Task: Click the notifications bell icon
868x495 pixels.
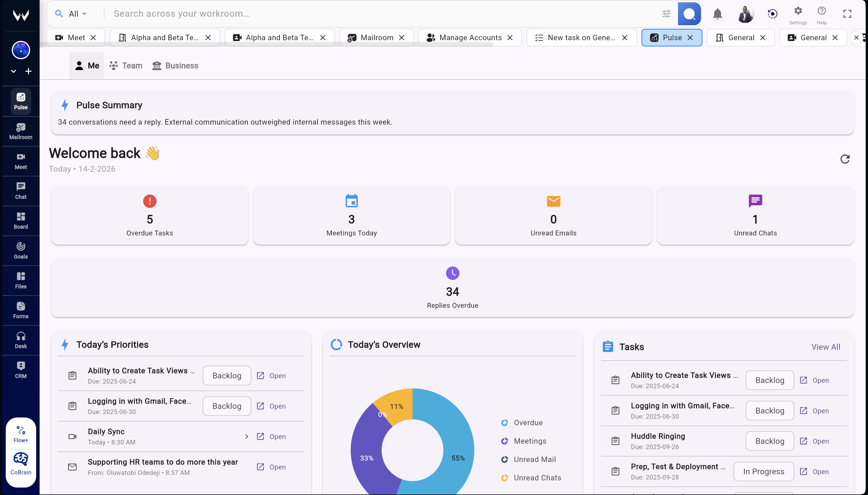Action: coord(717,14)
